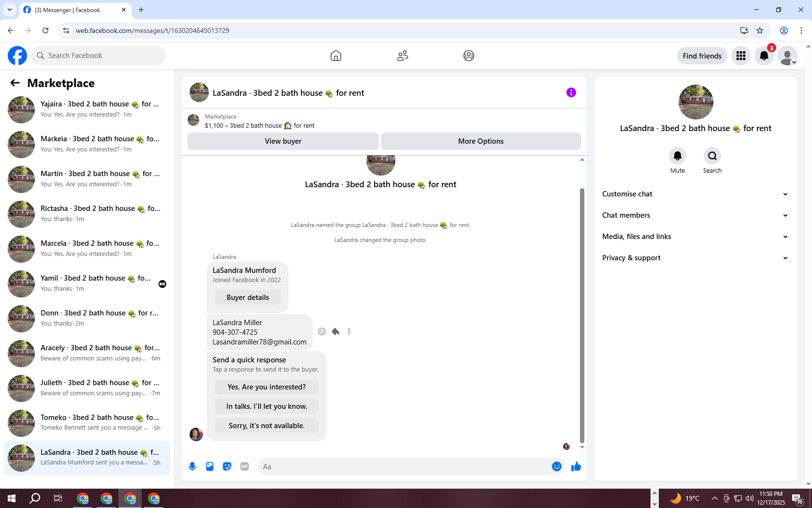
Task: Click the house group photo in right panel
Action: click(x=696, y=102)
